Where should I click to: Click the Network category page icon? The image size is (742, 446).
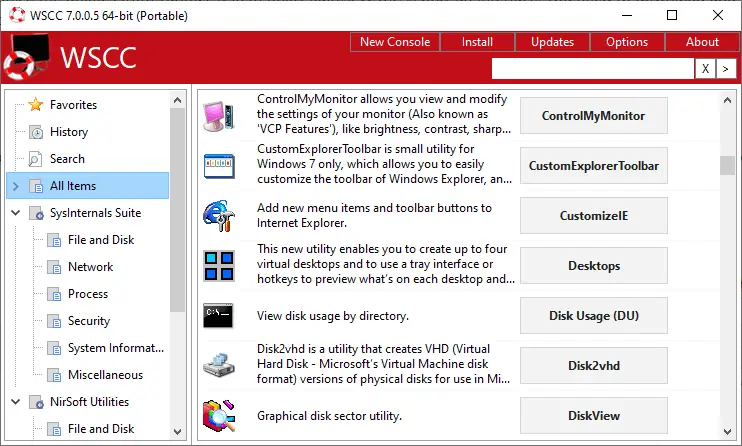point(54,267)
